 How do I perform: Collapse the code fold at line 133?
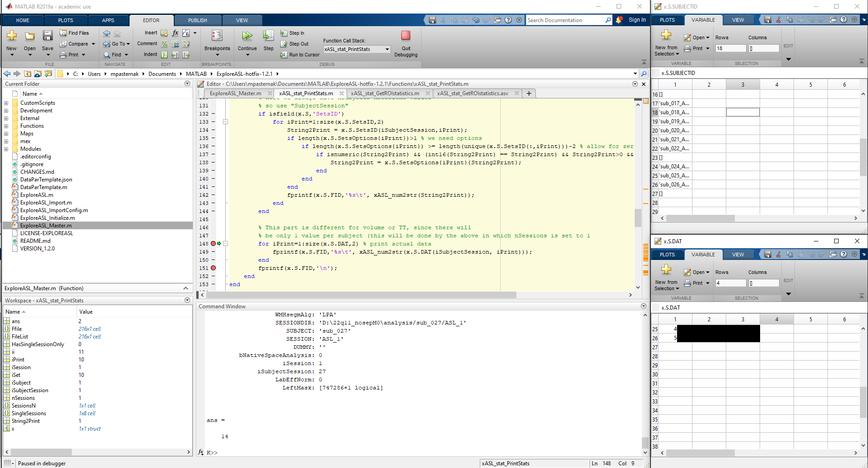click(225, 122)
